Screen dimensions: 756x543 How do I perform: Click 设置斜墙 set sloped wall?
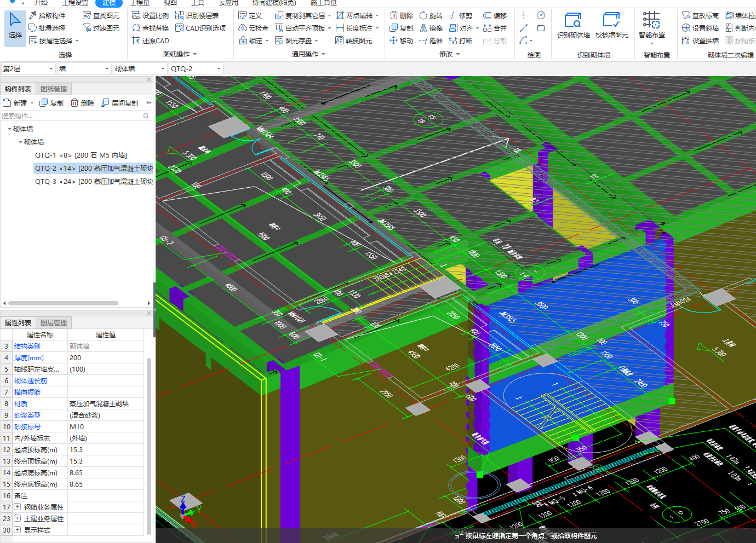pyautogui.click(x=700, y=28)
